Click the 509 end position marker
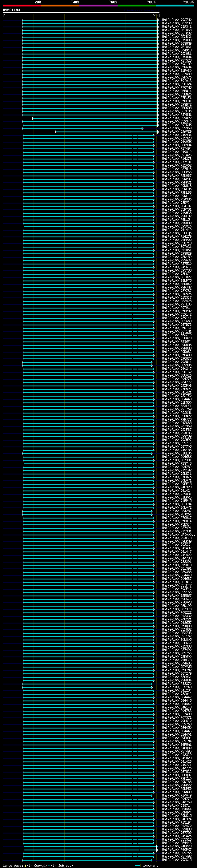This screenshot has width=197, height=868. point(155,15)
